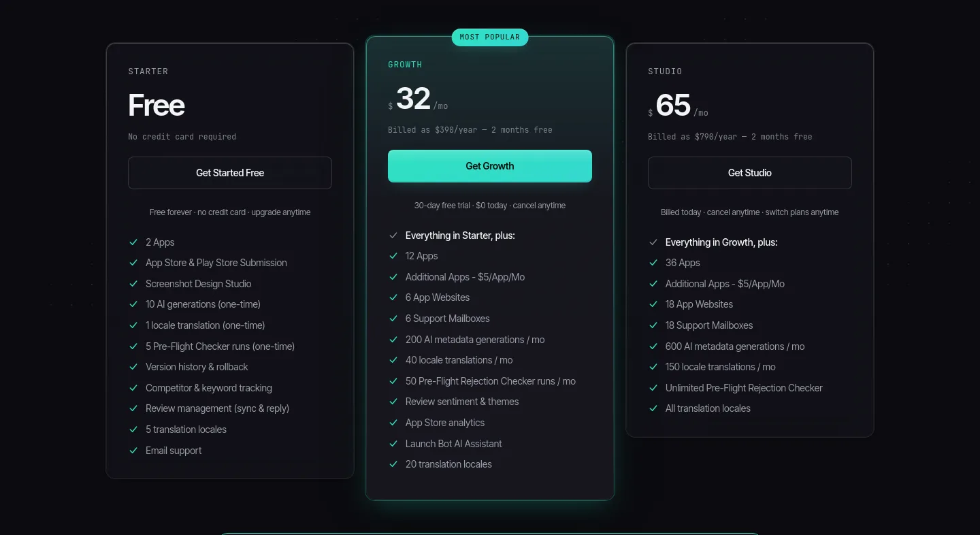Click the "MOST POPULAR" badge

point(490,37)
